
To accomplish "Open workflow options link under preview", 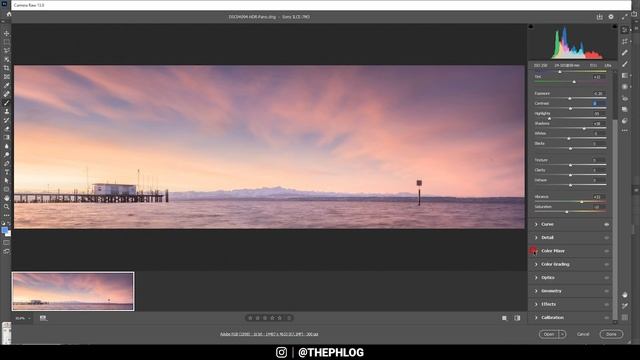I will pos(269,334).
